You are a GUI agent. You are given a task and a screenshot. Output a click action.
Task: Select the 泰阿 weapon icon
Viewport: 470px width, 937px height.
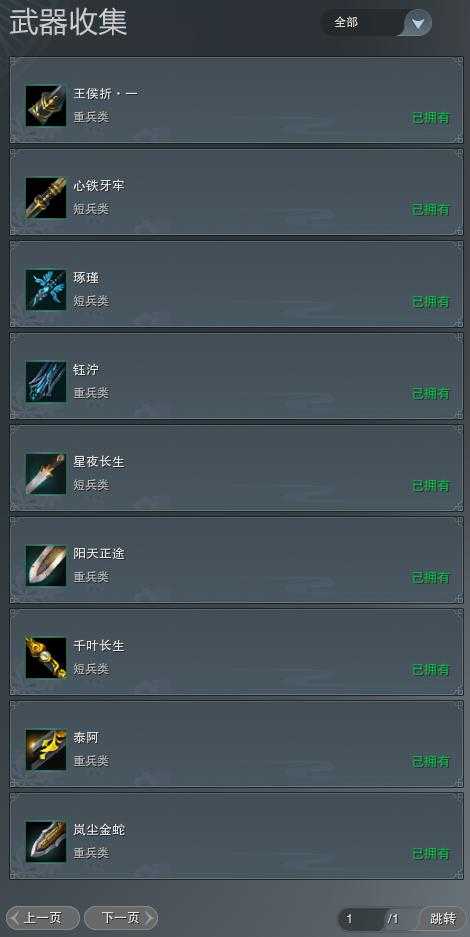coord(45,749)
